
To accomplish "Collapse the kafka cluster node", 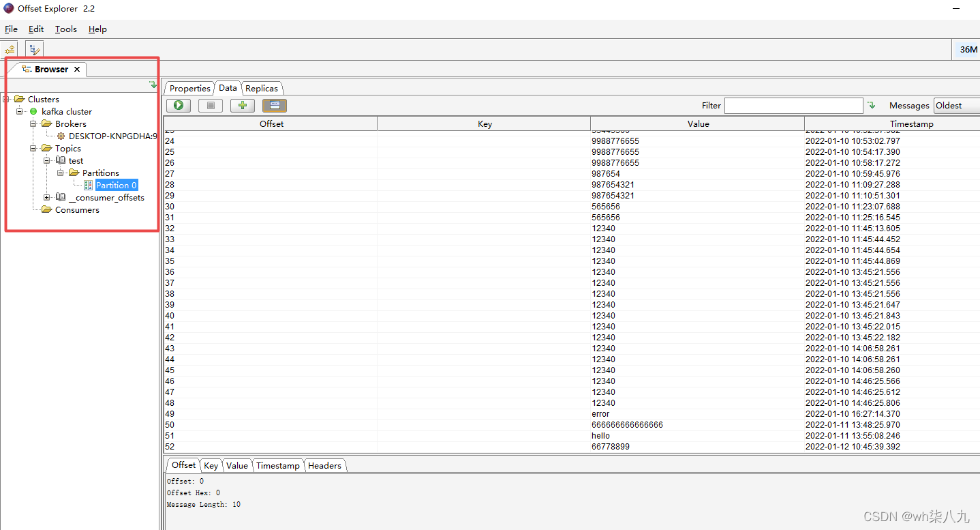I will tap(20, 111).
